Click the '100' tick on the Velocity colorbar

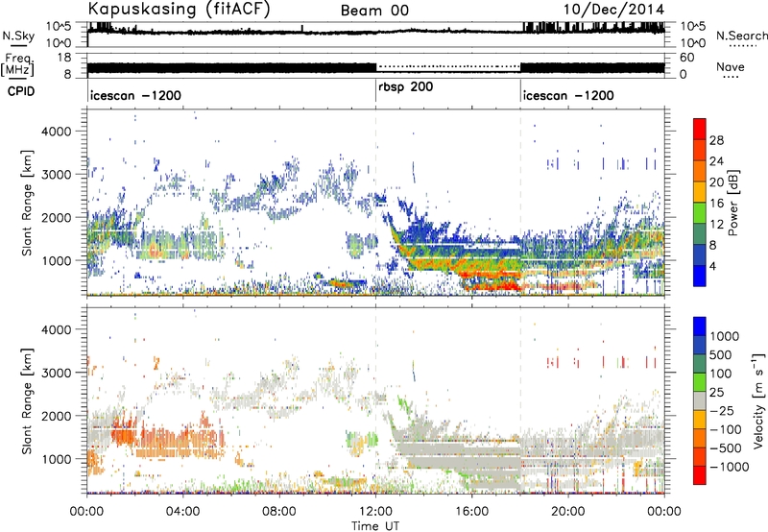coord(721,374)
